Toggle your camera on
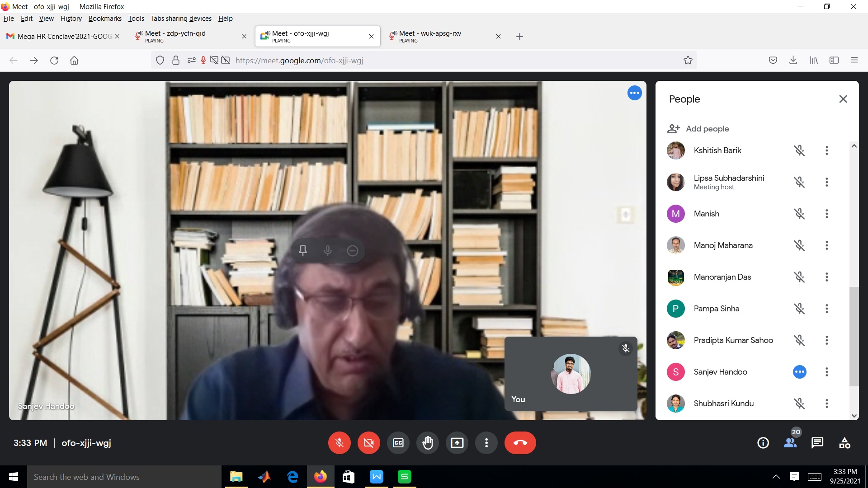Viewport: 868px width, 488px height. tap(368, 443)
